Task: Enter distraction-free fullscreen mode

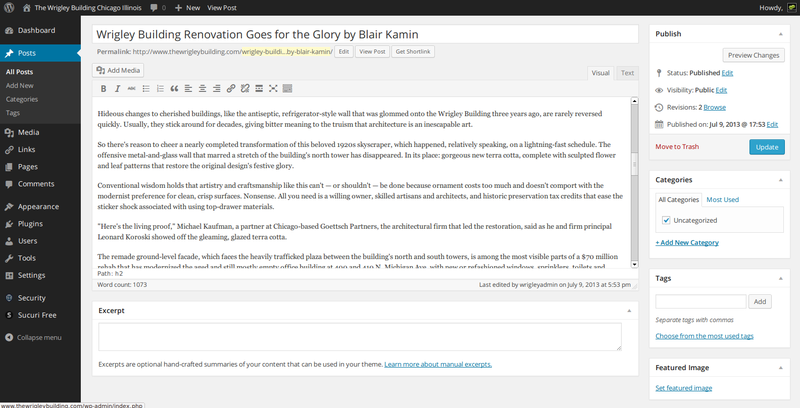Action: (273, 88)
